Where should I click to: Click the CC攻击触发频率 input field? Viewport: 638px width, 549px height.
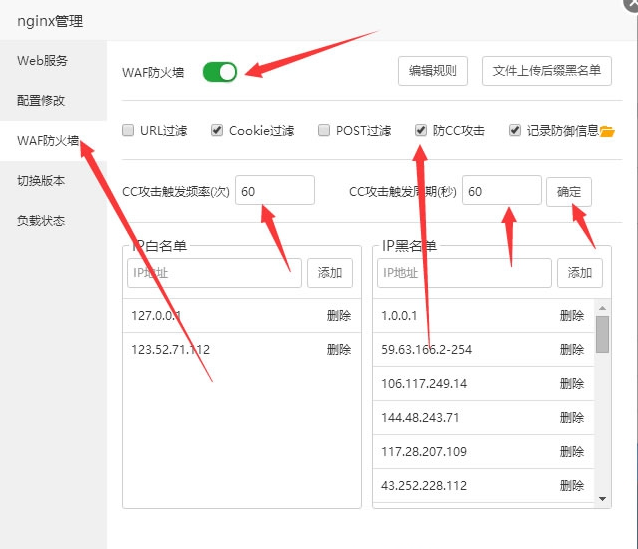click(275, 191)
